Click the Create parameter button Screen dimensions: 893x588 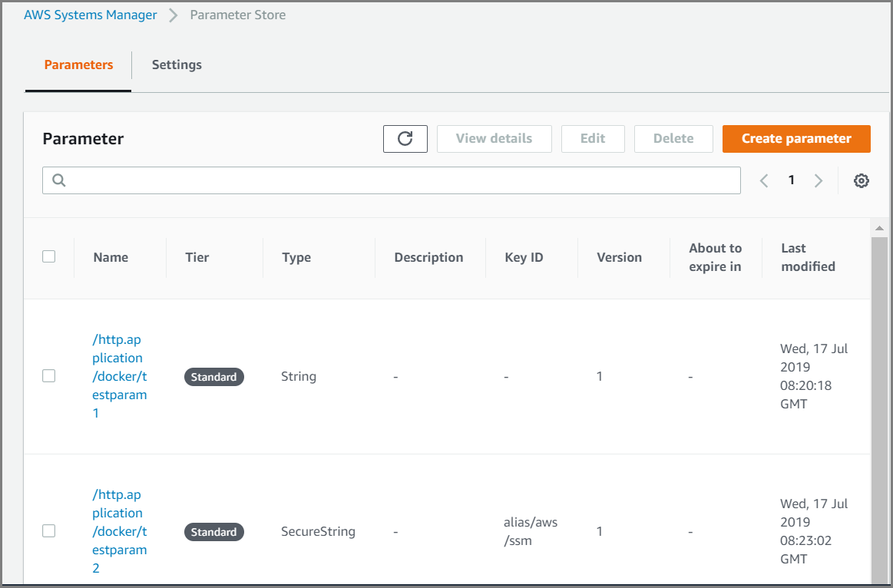coord(796,139)
